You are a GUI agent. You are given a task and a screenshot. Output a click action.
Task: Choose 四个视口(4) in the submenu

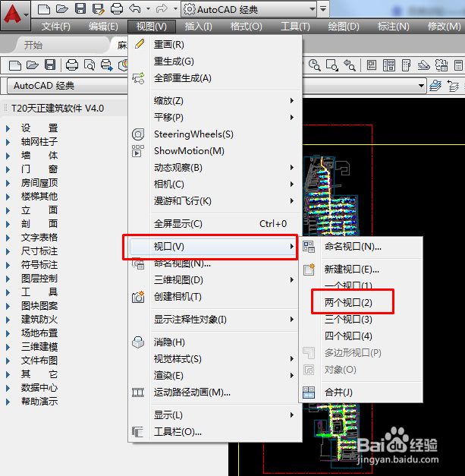tap(361, 336)
